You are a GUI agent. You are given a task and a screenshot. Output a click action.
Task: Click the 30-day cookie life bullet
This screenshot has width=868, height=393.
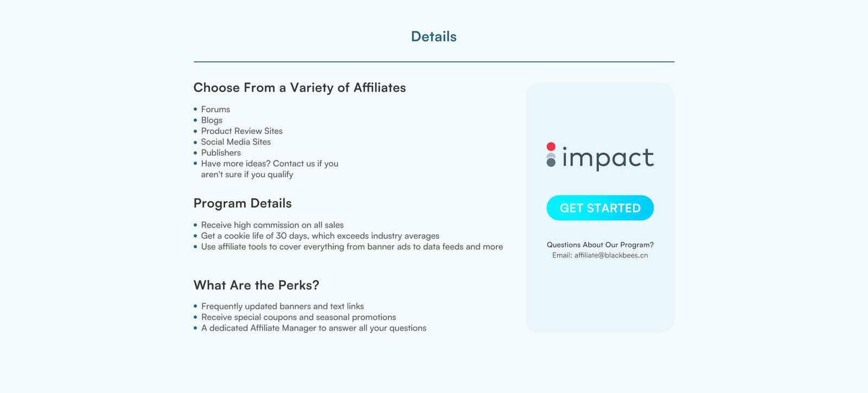point(320,236)
